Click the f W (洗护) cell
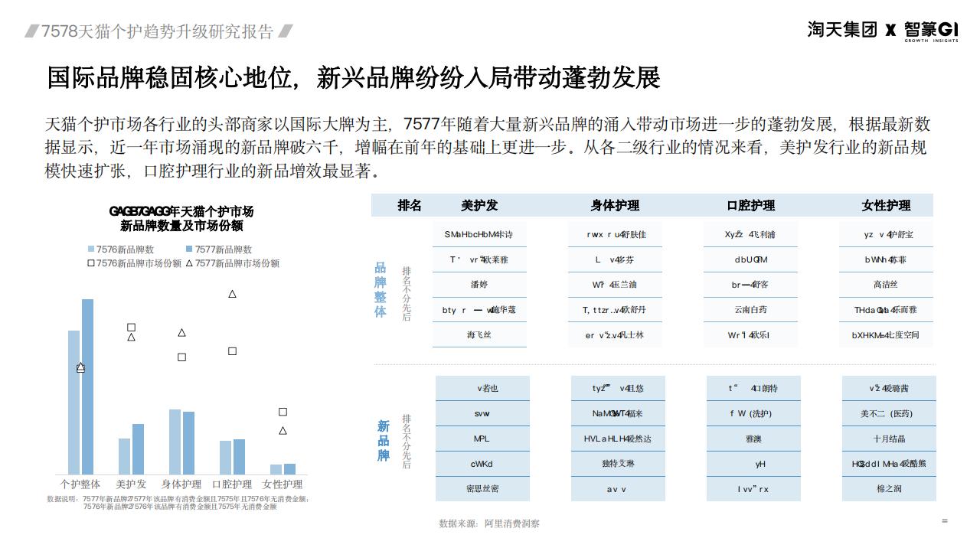The image size is (980, 551). 753,413
